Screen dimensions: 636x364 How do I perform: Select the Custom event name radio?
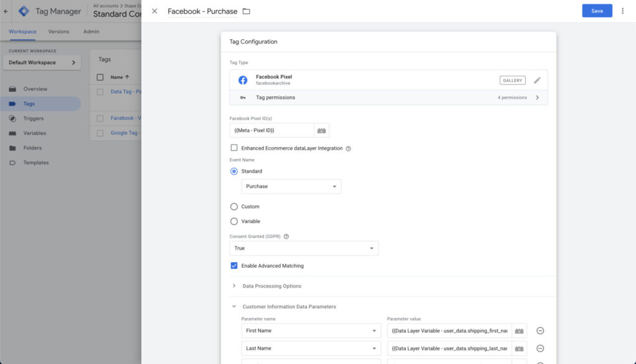click(x=234, y=206)
